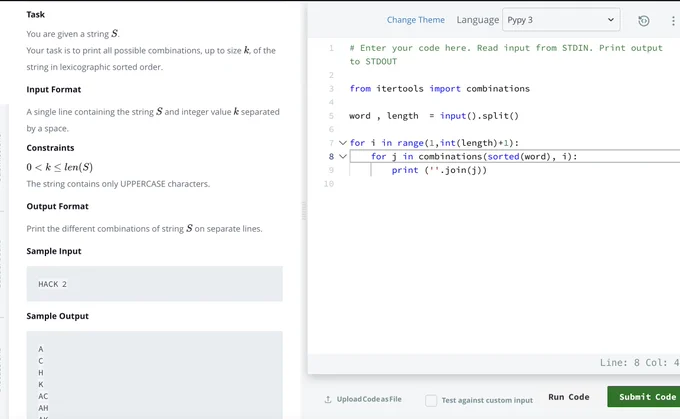Open the editor's three-dot options menu
The height and width of the screenshot is (419, 680).
(673, 20)
